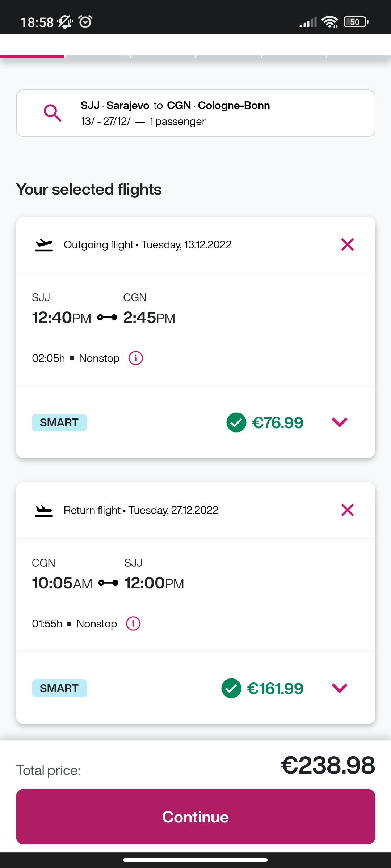The image size is (391, 868).
Task: Tap the second booking progress step
Action: click(x=98, y=56)
